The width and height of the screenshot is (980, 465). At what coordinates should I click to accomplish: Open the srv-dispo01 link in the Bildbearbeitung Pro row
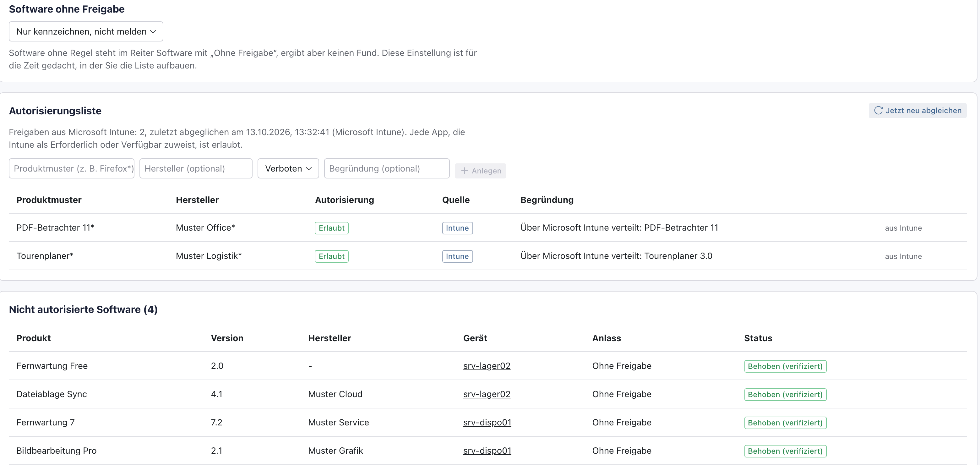click(x=487, y=450)
